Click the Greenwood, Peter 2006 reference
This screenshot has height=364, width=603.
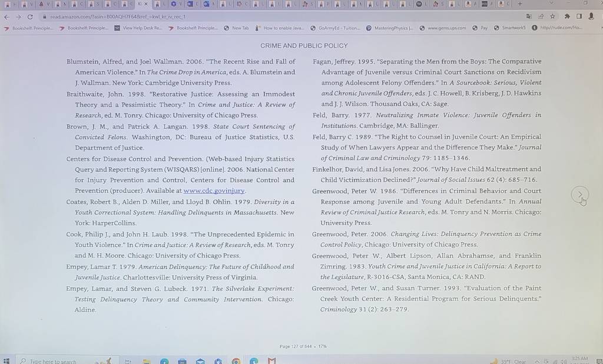[426, 239]
